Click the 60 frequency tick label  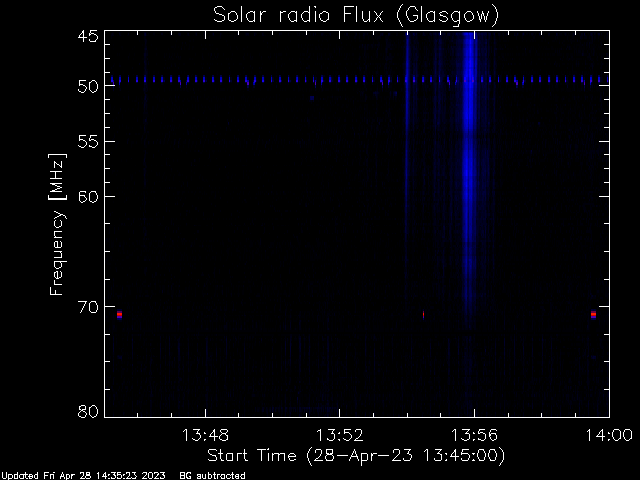88,197
